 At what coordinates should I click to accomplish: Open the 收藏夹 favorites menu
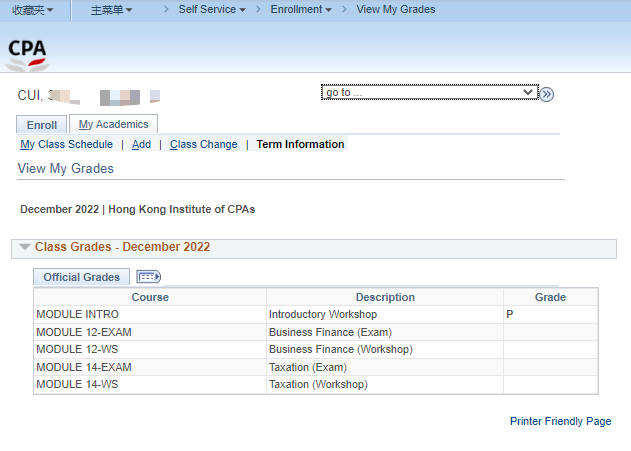pyautogui.click(x=32, y=10)
